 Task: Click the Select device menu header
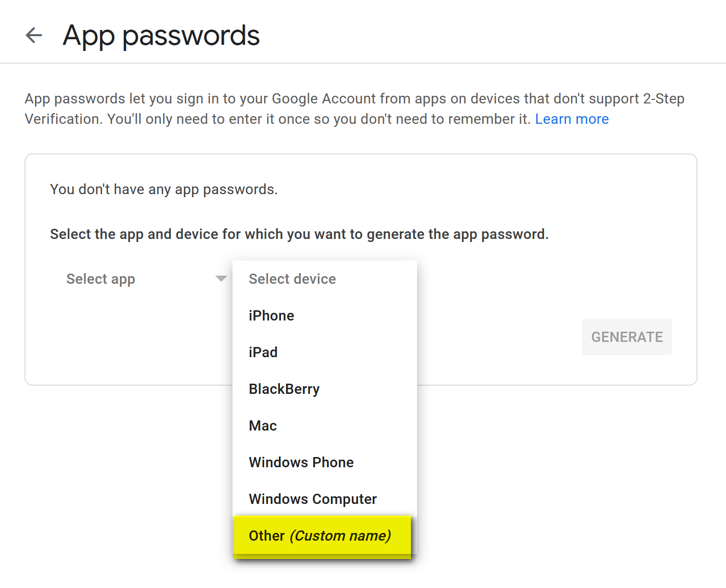tap(292, 279)
